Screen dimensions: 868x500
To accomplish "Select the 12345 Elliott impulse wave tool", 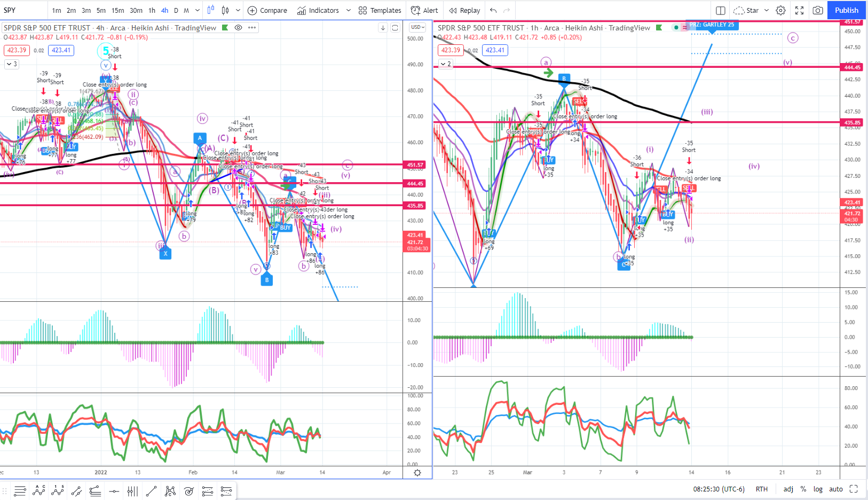I will [58, 491].
